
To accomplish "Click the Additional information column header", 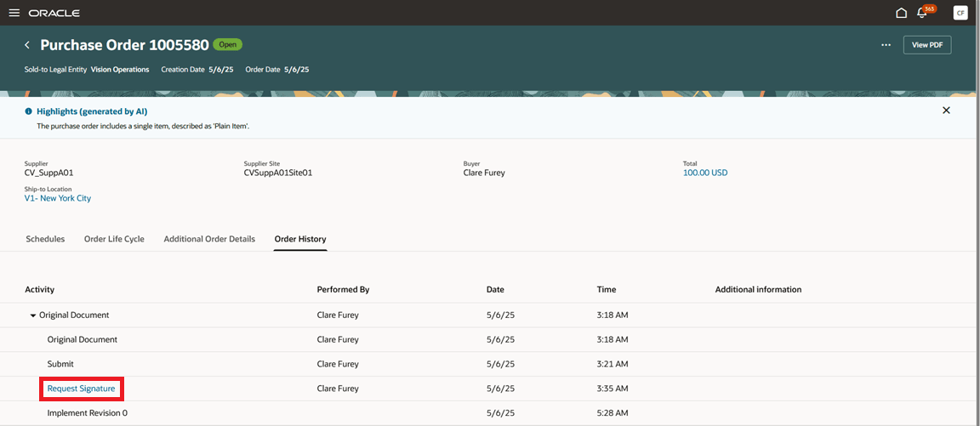I will pyautogui.click(x=758, y=290).
